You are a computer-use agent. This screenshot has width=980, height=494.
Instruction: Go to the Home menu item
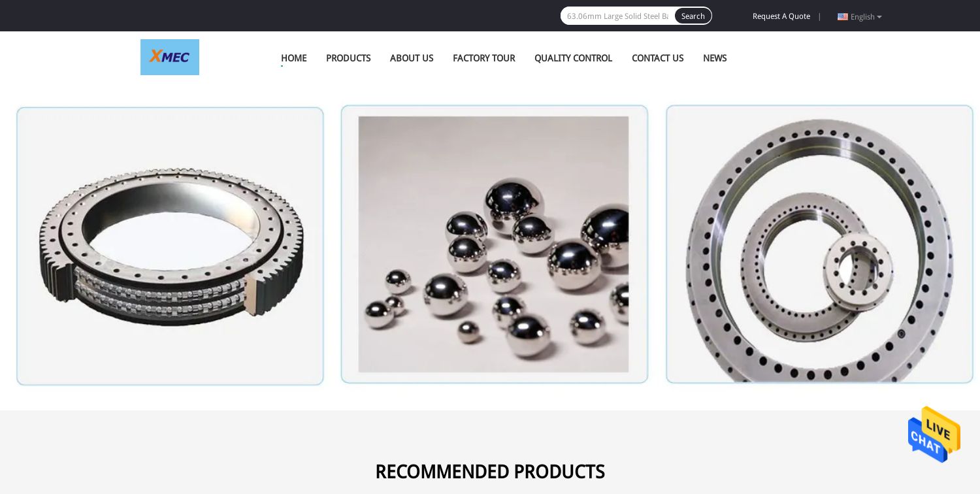tap(294, 58)
